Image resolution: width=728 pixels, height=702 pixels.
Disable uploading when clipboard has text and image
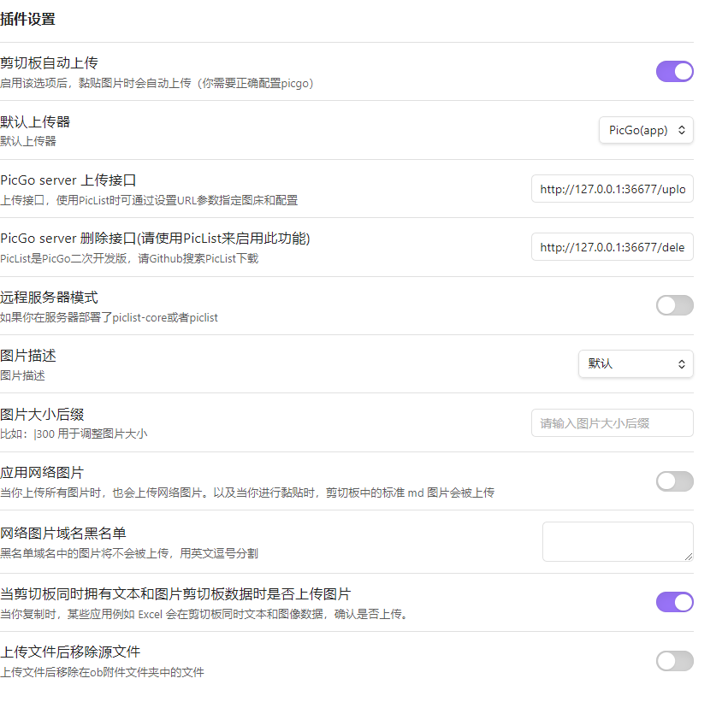[675, 602]
